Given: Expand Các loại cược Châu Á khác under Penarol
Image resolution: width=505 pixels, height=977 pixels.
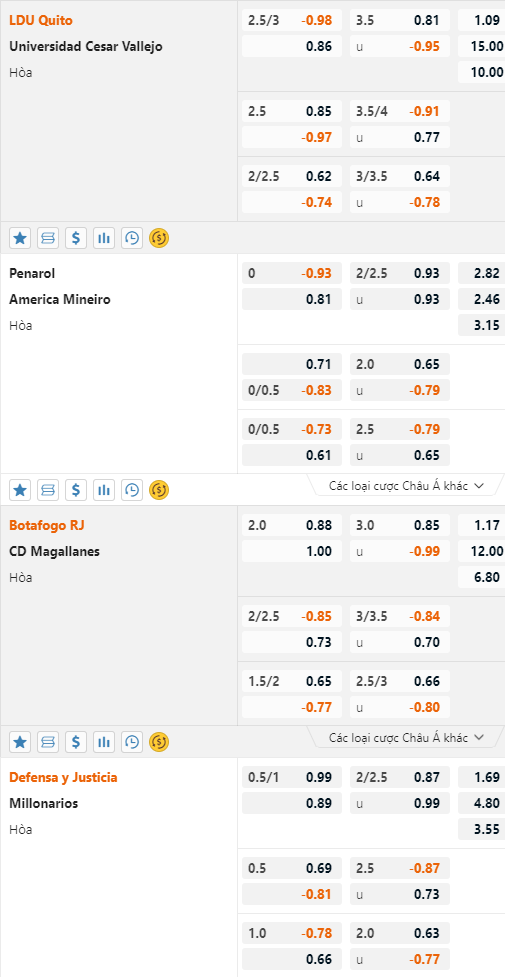Looking at the screenshot, I should [406, 486].
